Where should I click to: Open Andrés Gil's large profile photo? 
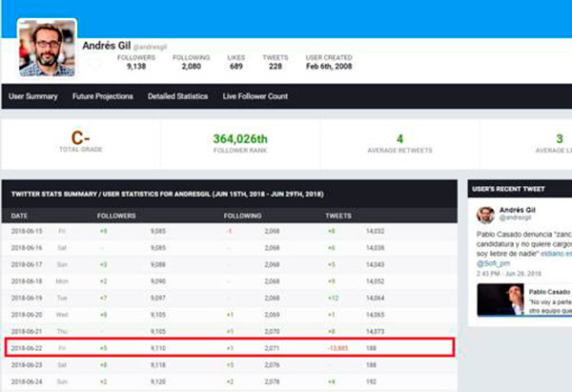47,48
